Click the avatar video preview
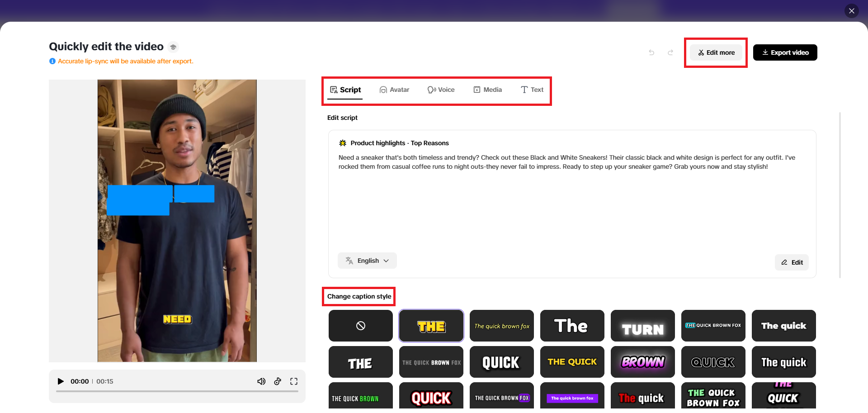The width and height of the screenshot is (868, 413). pyautogui.click(x=177, y=221)
